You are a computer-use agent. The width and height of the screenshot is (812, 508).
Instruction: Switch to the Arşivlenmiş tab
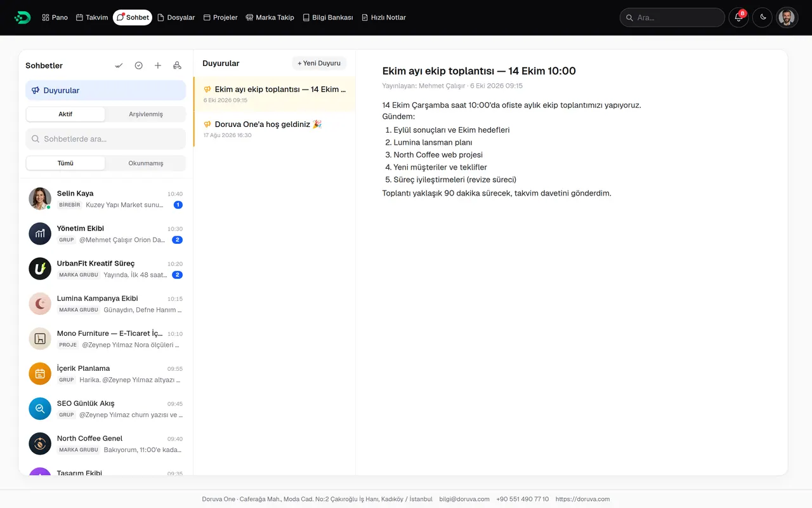click(x=146, y=114)
